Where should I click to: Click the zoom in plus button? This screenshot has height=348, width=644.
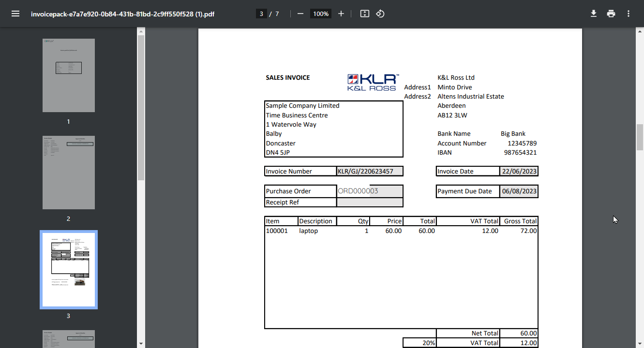(341, 14)
